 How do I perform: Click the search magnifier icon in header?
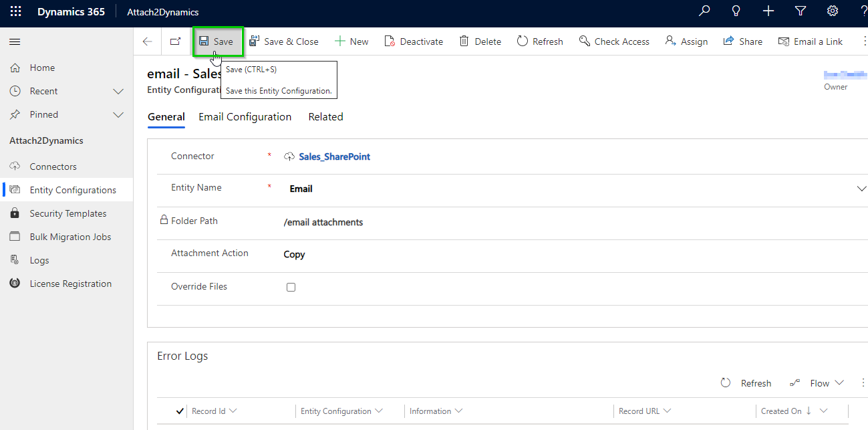704,11
